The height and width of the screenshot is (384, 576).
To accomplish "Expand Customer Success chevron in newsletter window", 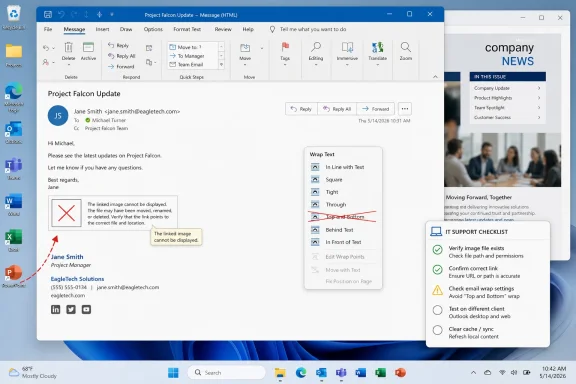I will click(539, 118).
